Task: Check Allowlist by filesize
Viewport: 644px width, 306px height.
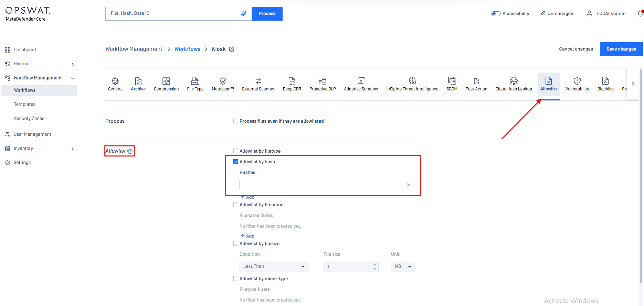Action: (236, 243)
